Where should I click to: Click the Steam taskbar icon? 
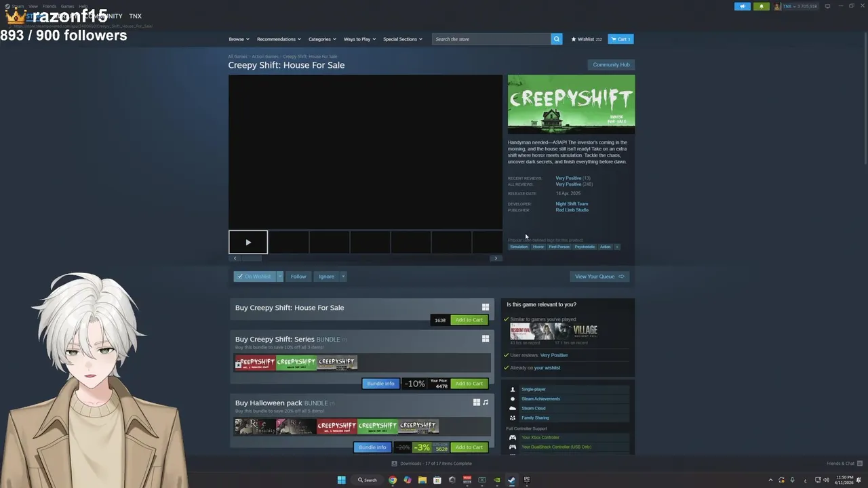pos(512,480)
